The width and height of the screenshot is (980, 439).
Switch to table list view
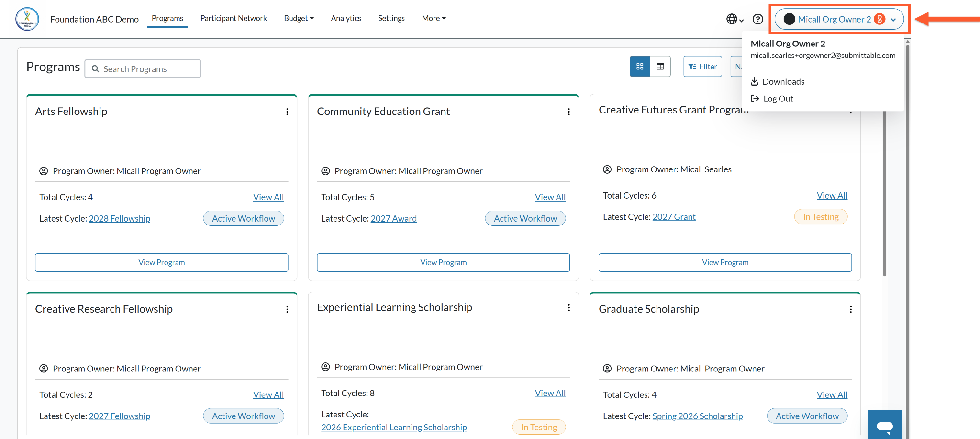pos(660,67)
